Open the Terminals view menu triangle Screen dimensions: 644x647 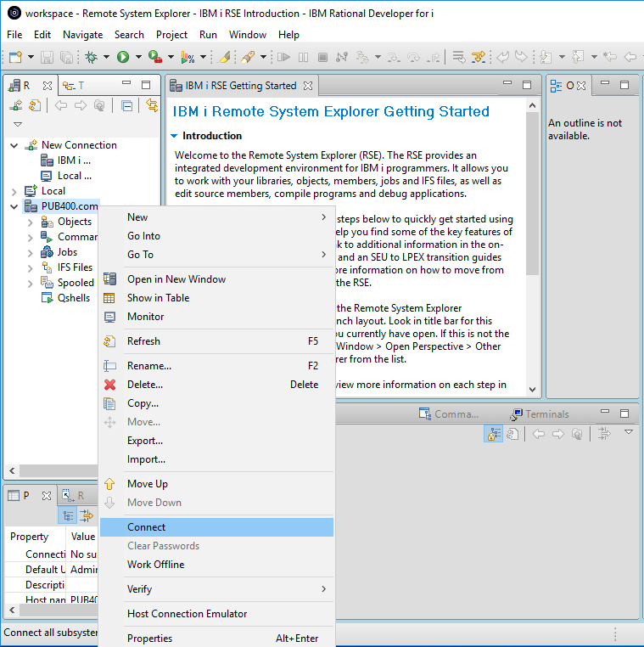tap(629, 432)
